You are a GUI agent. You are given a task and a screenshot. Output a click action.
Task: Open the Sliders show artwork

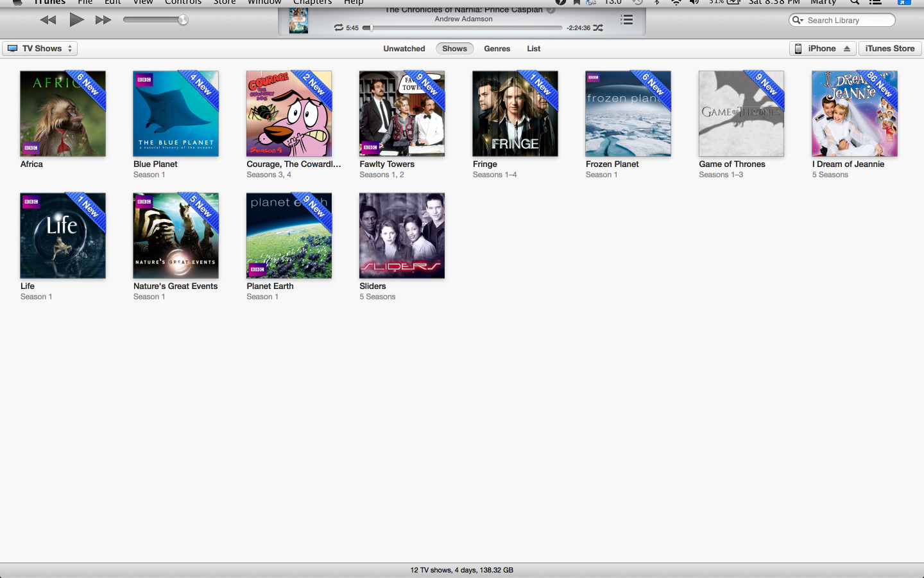pos(402,236)
